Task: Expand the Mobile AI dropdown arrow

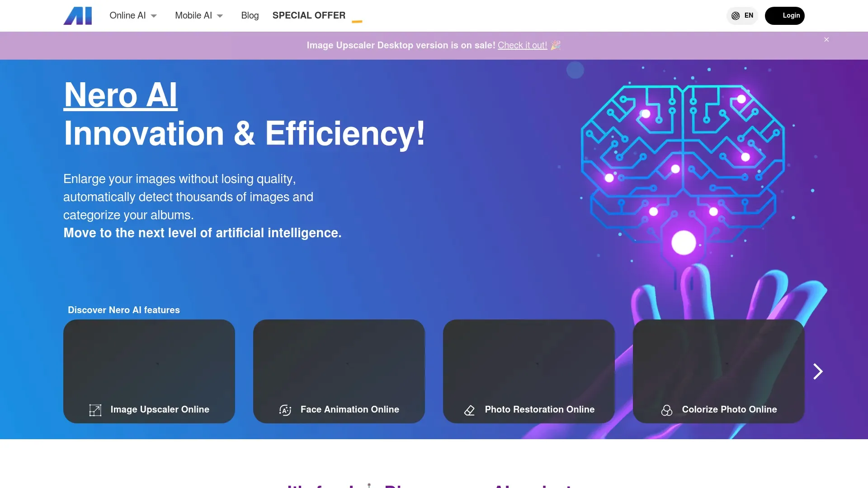Action: pyautogui.click(x=220, y=16)
